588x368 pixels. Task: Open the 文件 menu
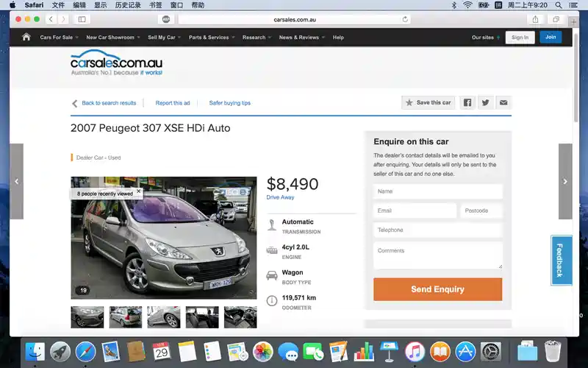coord(58,5)
